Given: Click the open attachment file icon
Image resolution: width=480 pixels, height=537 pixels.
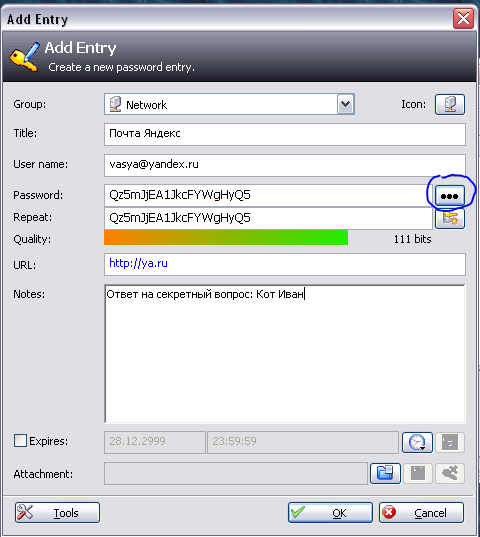Looking at the screenshot, I should 385,473.
